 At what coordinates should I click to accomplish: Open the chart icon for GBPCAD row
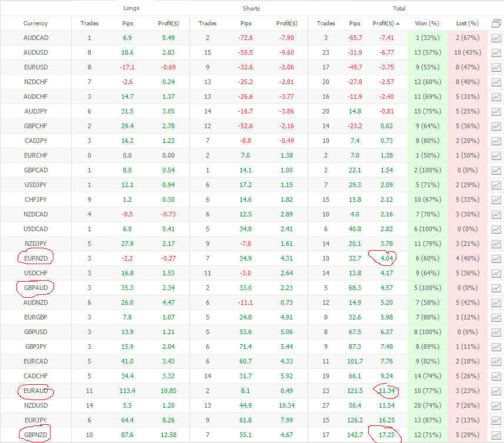coord(496,171)
